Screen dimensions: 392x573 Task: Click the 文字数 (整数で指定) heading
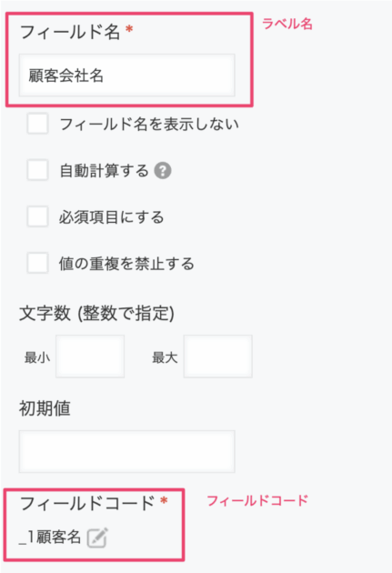pos(96,314)
